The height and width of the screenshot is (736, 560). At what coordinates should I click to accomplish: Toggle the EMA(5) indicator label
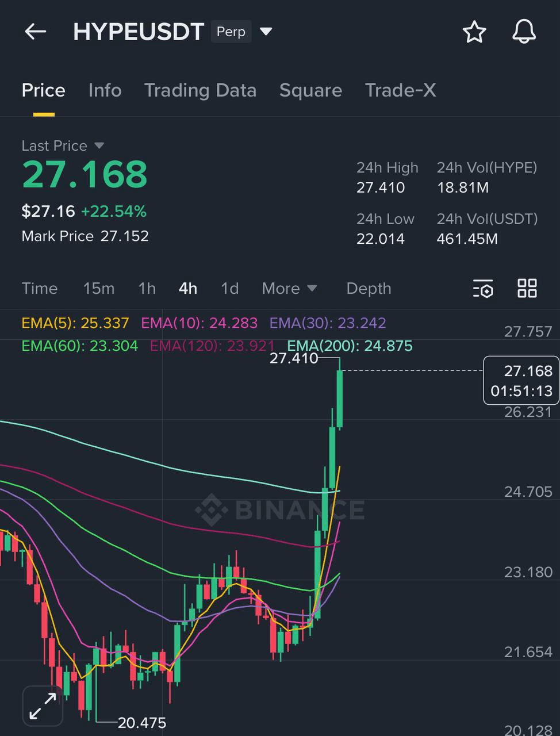[x=75, y=323]
